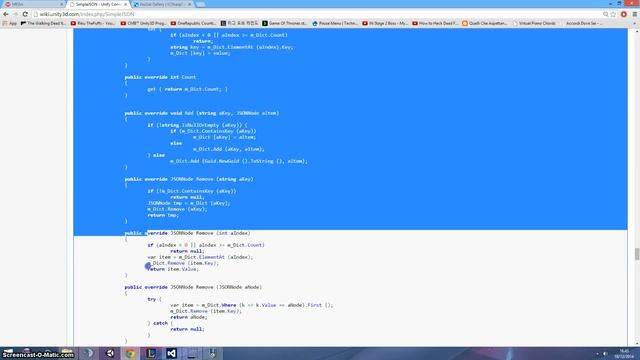640x360 pixels.
Task: Open the OneRepublic Counting bookmark
Action: [193, 23]
